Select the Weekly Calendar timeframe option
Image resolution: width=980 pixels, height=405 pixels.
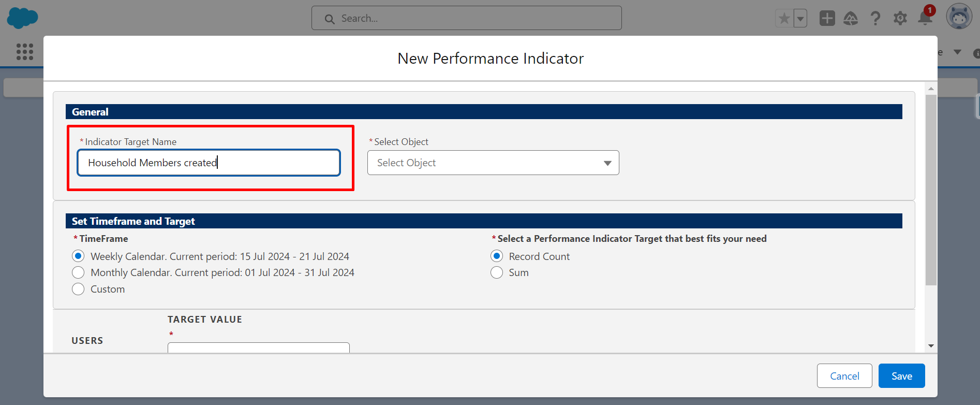click(78, 256)
